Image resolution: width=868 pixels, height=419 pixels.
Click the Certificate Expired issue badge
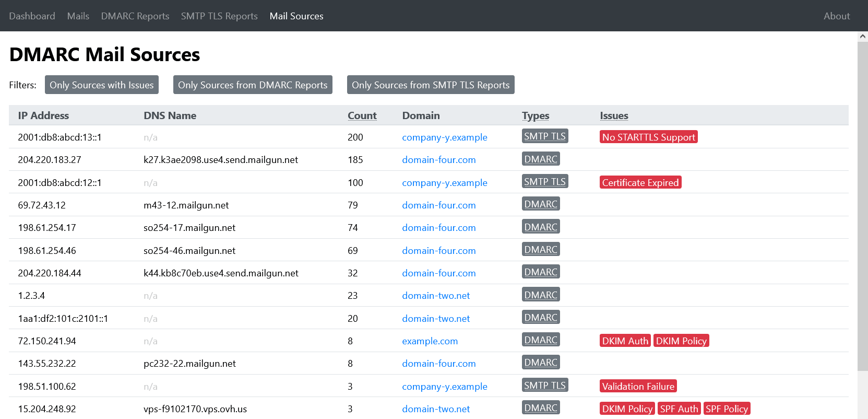coord(640,183)
